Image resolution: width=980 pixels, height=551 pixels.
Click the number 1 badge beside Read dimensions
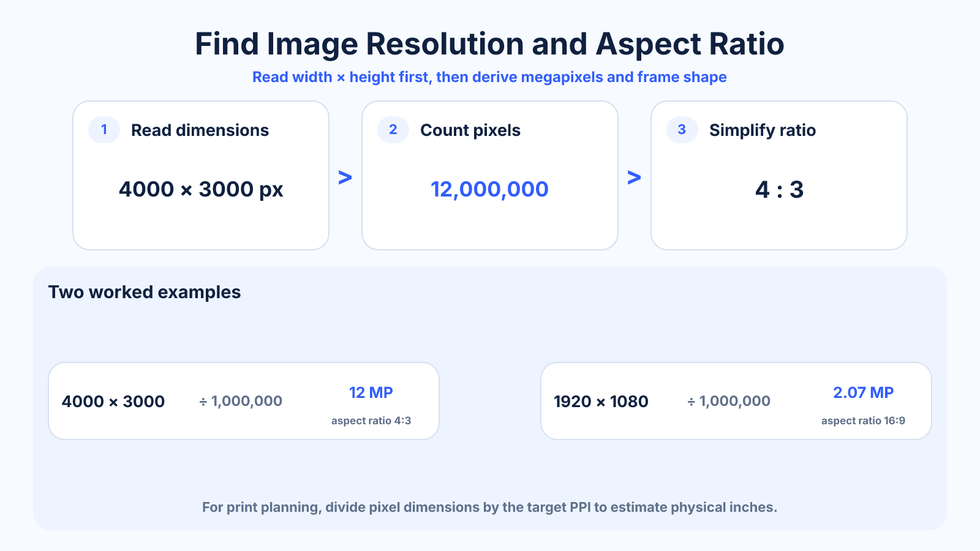[104, 130]
